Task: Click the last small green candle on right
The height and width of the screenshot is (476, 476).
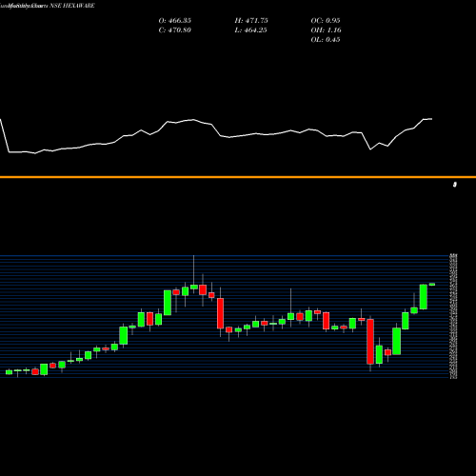Action: click(432, 285)
